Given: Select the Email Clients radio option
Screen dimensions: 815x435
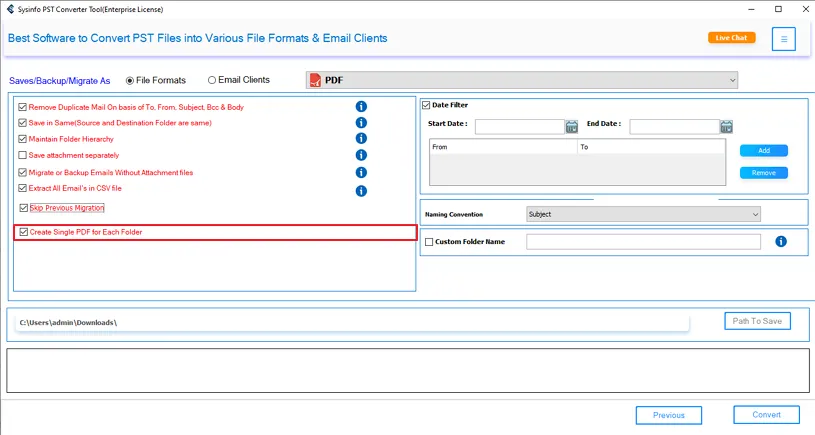Looking at the screenshot, I should pos(212,80).
